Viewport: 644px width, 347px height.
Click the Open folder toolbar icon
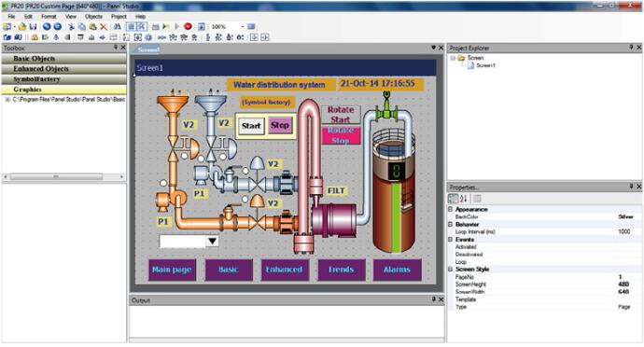[x=22, y=26]
